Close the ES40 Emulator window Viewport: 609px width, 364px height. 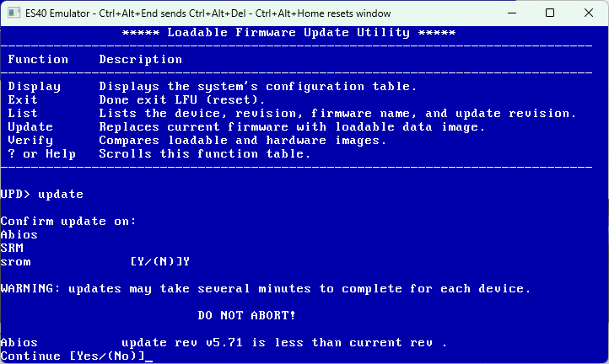pos(589,13)
